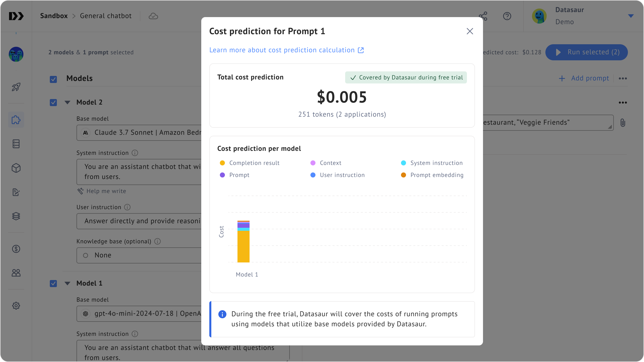Click the paperclip attachment icon

click(x=623, y=123)
